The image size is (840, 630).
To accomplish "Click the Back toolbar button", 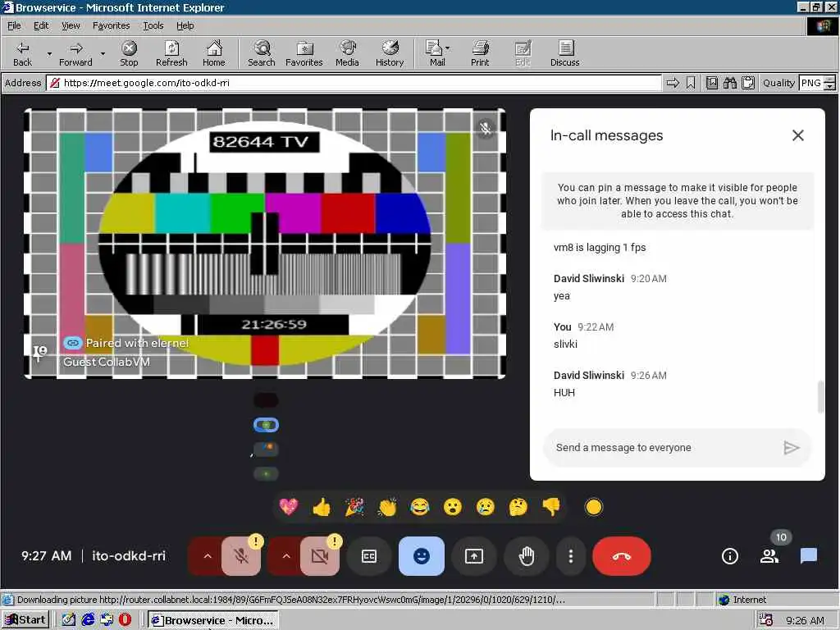I will click(x=22, y=53).
